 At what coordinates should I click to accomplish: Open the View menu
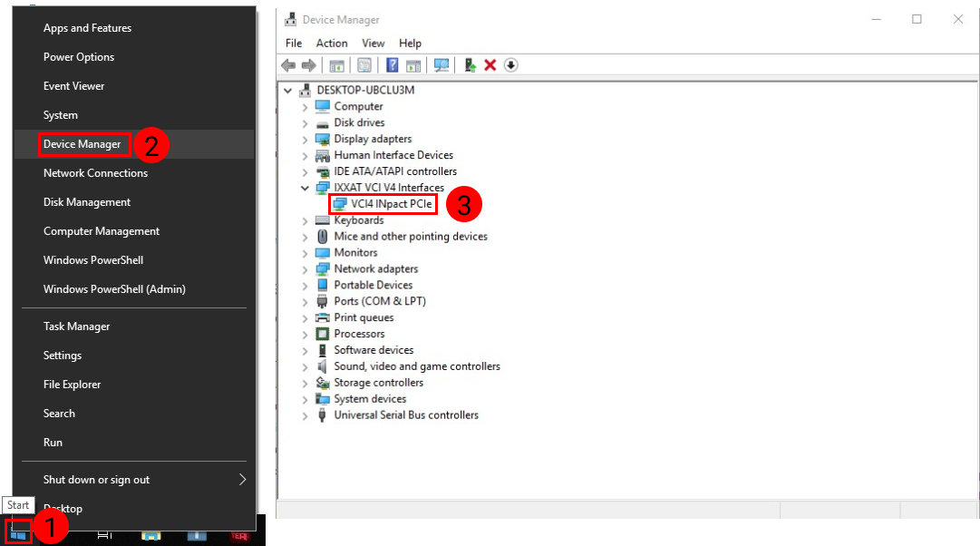point(373,43)
